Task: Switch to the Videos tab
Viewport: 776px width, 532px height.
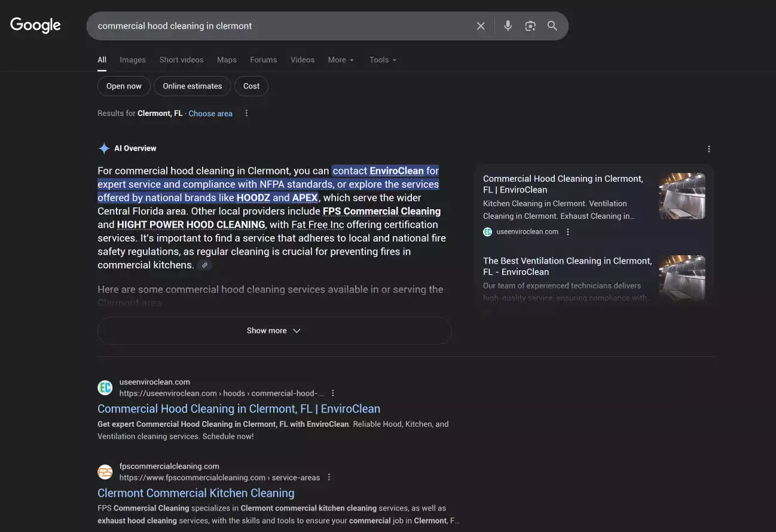Action: (303, 60)
